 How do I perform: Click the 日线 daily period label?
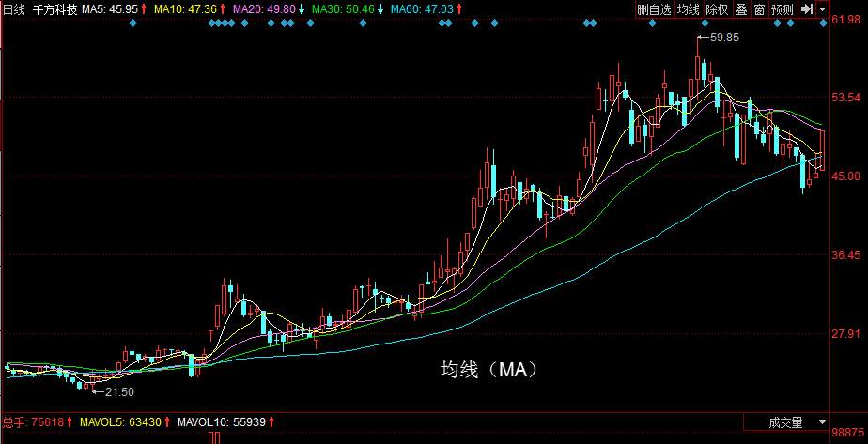point(14,8)
